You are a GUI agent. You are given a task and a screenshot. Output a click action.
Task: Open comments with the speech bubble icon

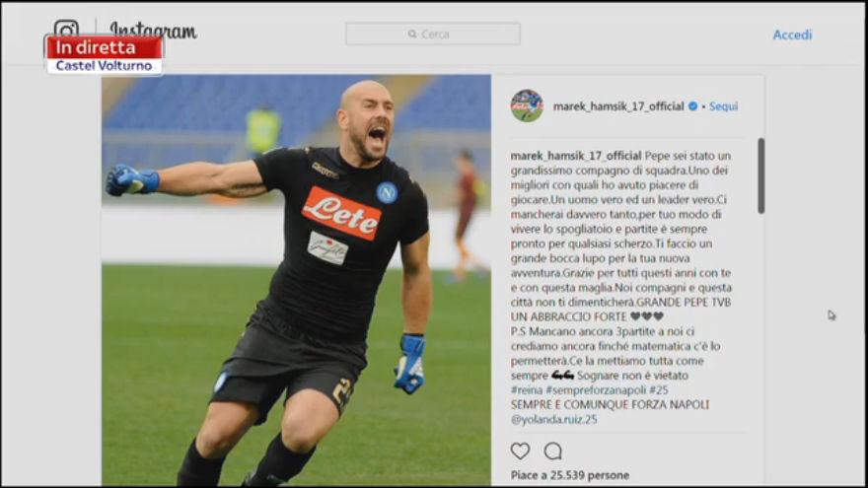[x=552, y=451]
